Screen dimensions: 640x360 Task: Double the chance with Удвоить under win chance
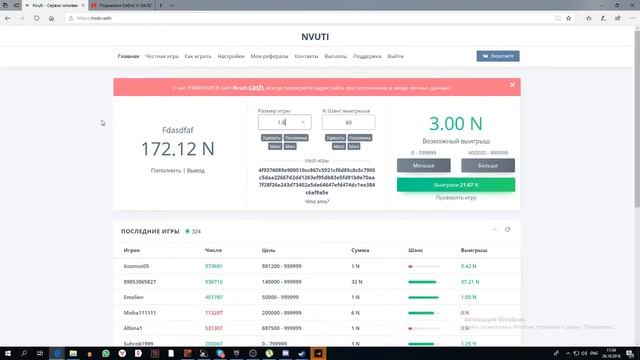pos(336,138)
